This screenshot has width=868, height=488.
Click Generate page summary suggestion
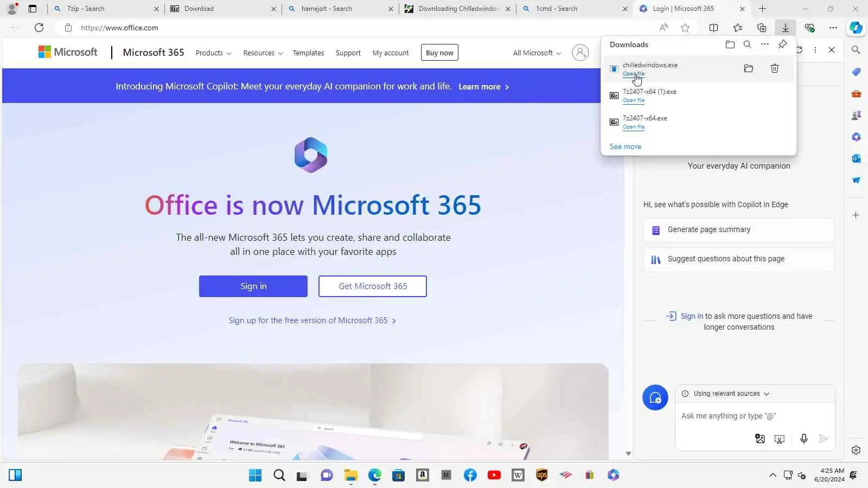click(x=739, y=230)
